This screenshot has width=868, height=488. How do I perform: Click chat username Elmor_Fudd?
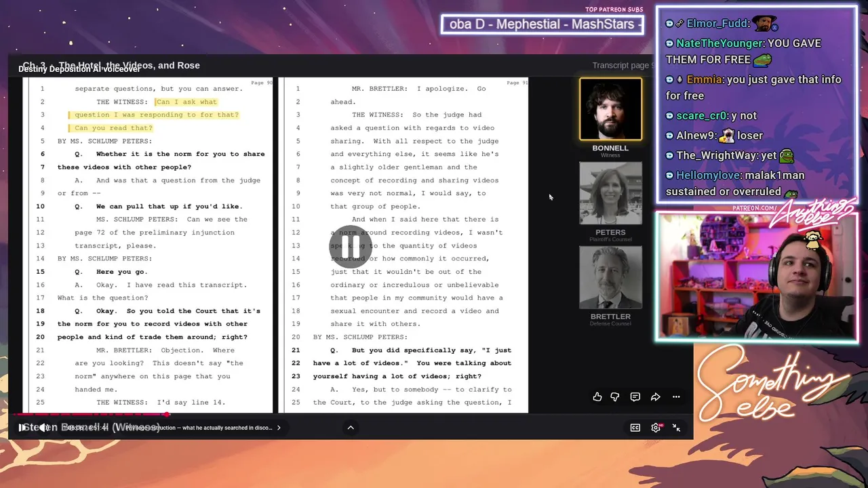click(718, 24)
